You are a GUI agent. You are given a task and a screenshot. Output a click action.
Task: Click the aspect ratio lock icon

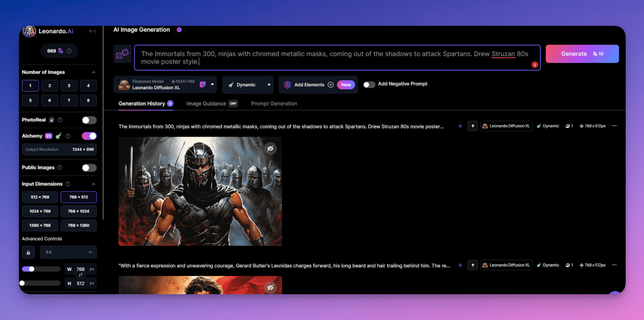coord(28,252)
